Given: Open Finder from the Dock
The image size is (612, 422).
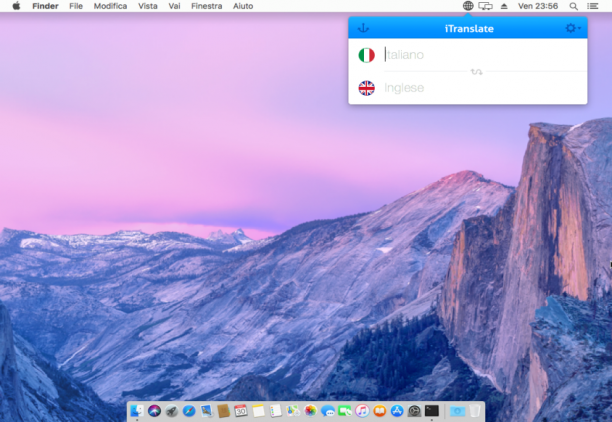Looking at the screenshot, I should (137, 411).
